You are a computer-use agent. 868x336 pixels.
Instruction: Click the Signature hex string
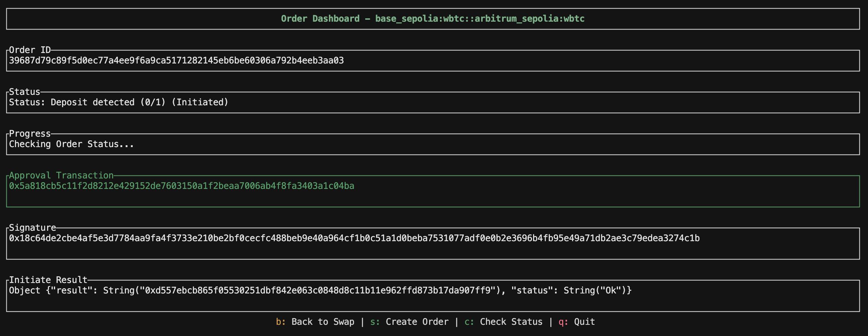354,238
